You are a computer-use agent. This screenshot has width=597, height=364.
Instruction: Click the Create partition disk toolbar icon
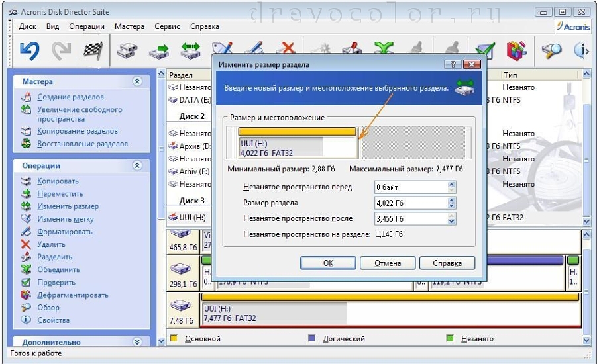(x=127, y=51)
